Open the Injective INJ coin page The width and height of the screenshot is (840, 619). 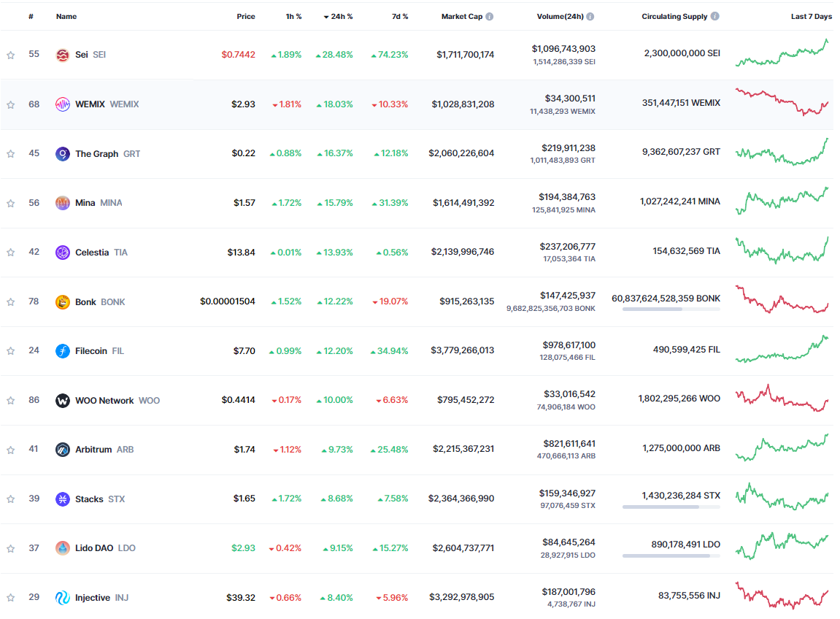[x=101, y=598]
